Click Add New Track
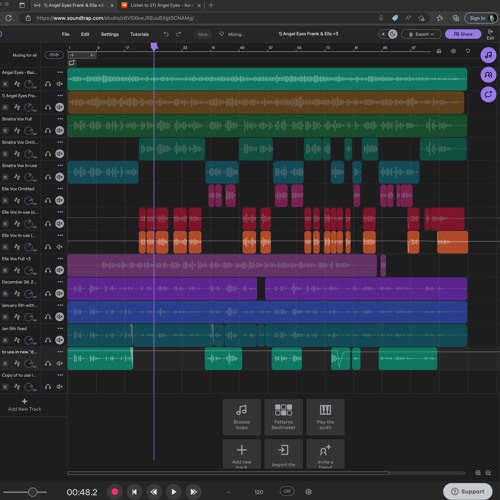 pos(24,405)
